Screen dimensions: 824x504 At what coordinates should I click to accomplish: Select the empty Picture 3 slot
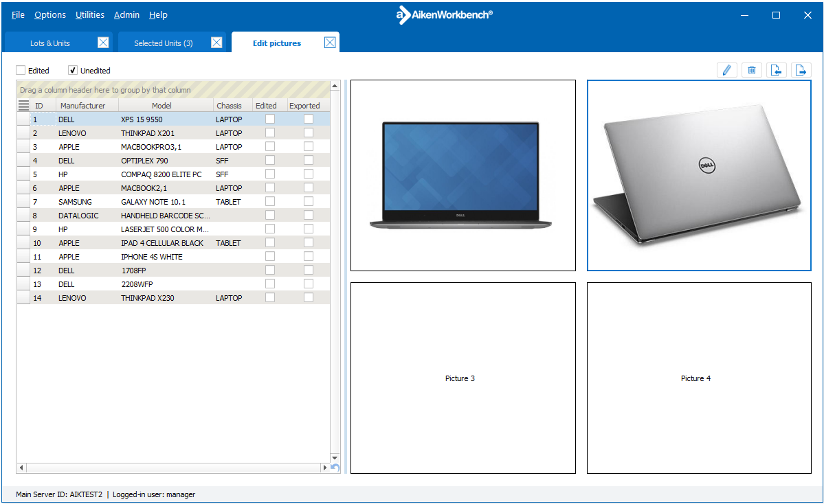click(463, 378)
